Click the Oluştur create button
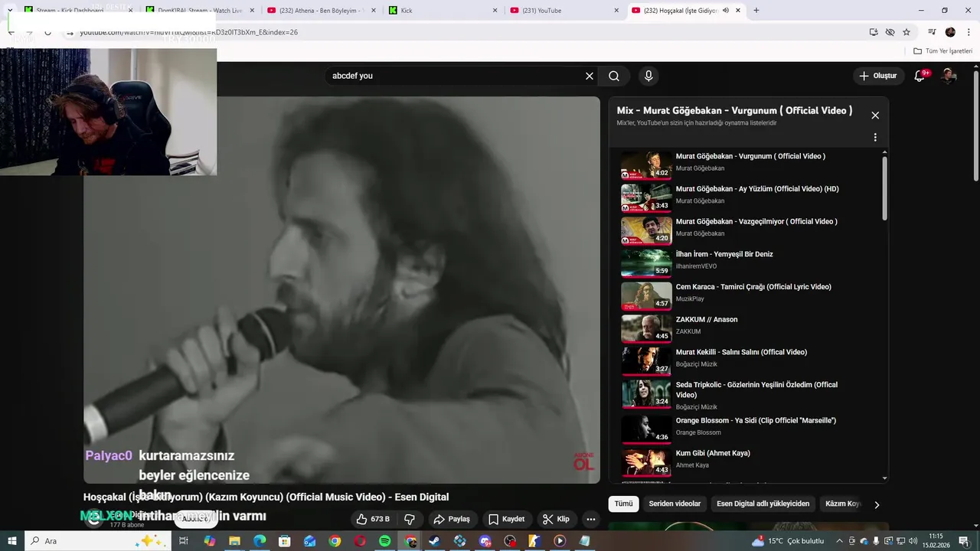Viewport: 980px width, 551px height. pos(877,76)
